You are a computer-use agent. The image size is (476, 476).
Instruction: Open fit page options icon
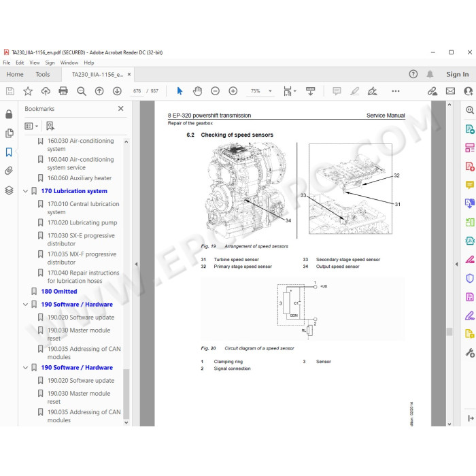289,91
